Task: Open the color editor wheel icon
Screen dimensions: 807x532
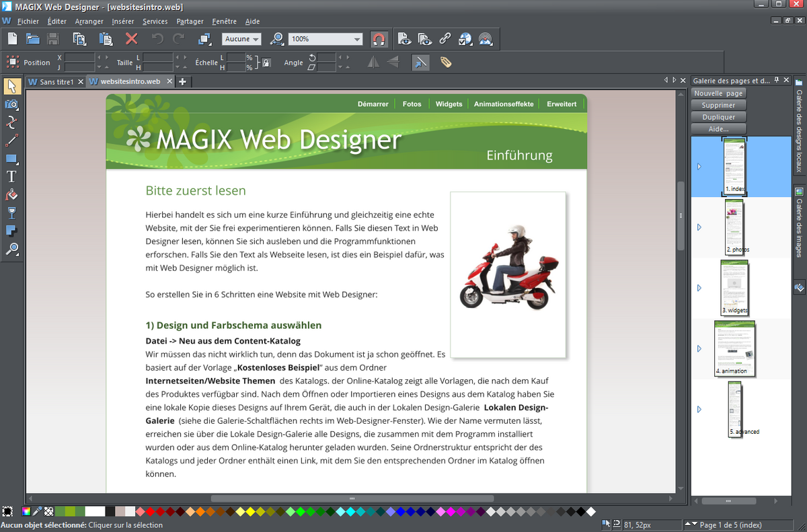Action: pos(26,512)
